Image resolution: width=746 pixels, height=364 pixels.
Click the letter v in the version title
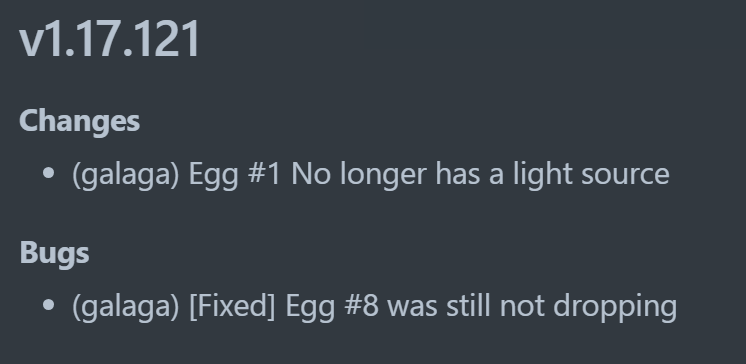pyautogui.click(x=30, y=43)
